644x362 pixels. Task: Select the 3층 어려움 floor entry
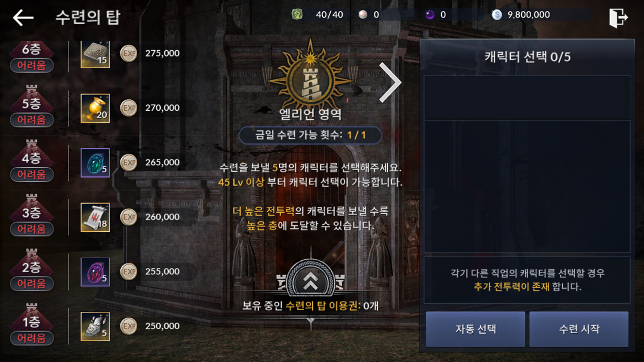click(x=32, y=216)
